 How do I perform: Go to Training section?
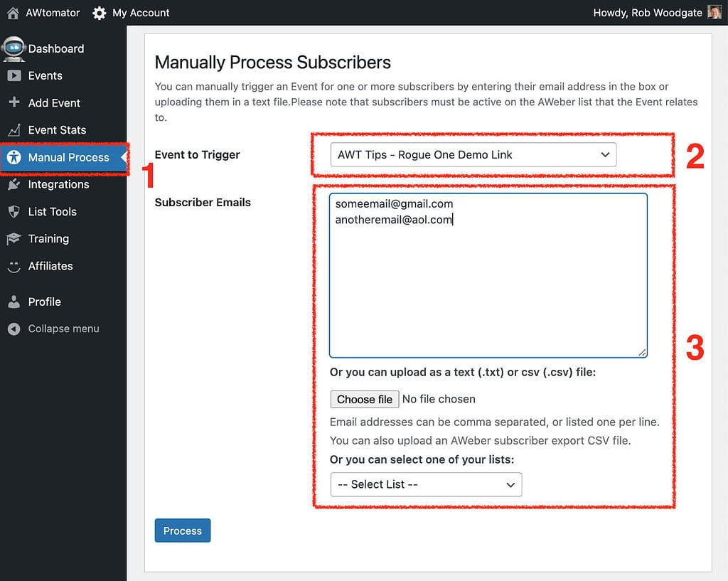[48, 239]
